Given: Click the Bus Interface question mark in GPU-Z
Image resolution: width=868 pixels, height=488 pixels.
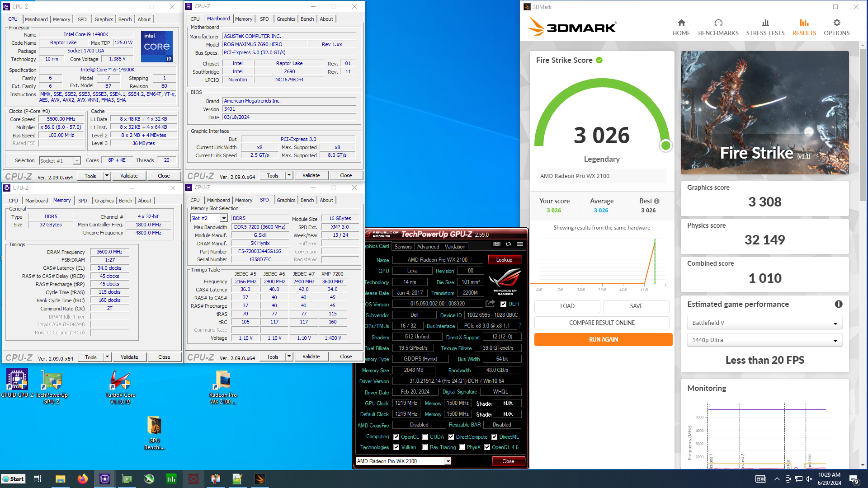Looking at the screenshot, I should pyautogui.click(x=520, y=326).
